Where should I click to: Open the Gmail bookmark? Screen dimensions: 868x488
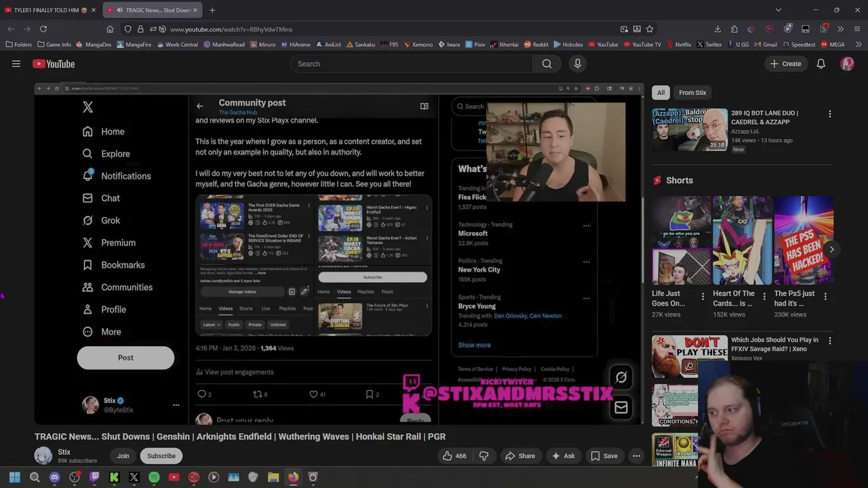coord(765,45)
